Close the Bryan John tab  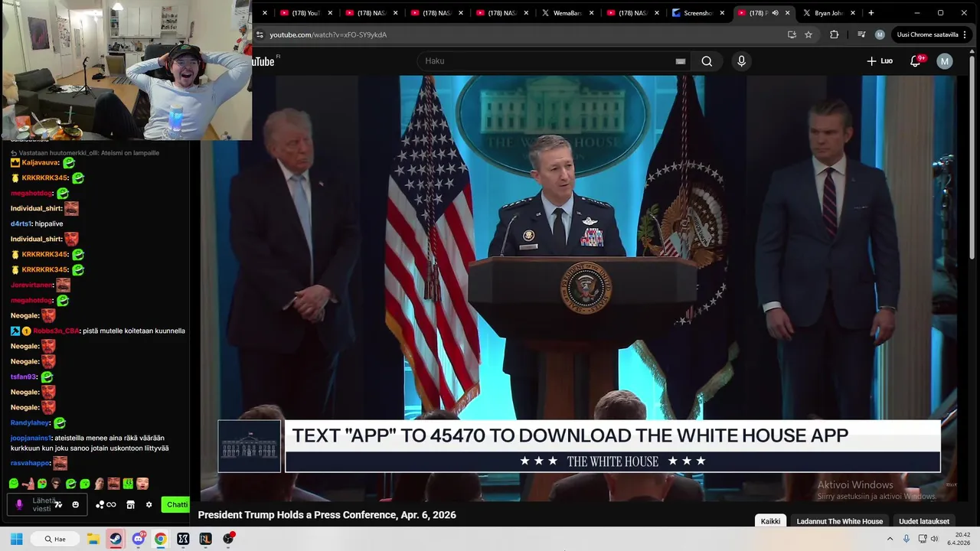(853, 13)
